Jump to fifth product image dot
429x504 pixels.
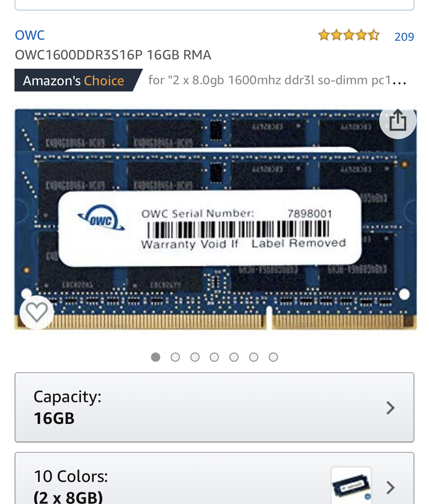(x=234, y=357)
